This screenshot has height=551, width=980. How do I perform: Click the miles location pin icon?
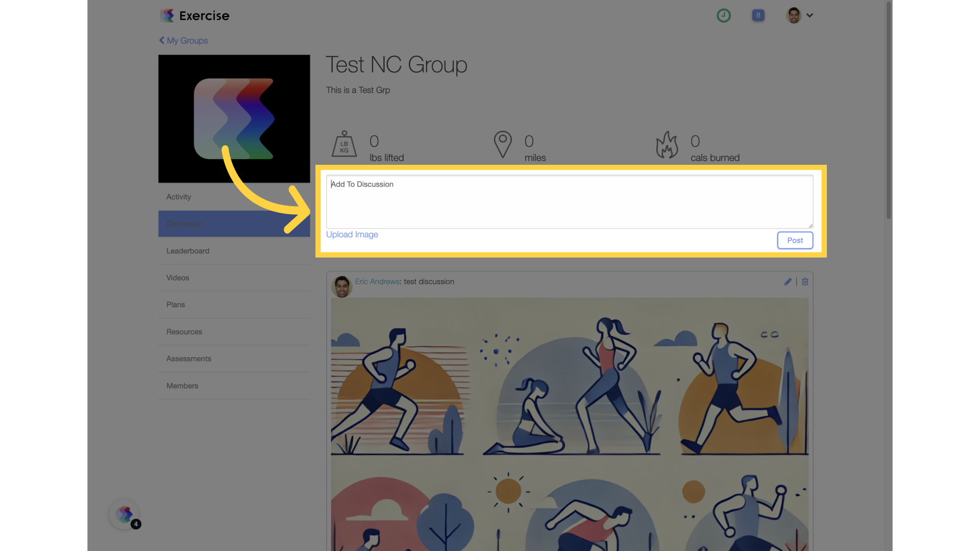click(x=503, y=144)
